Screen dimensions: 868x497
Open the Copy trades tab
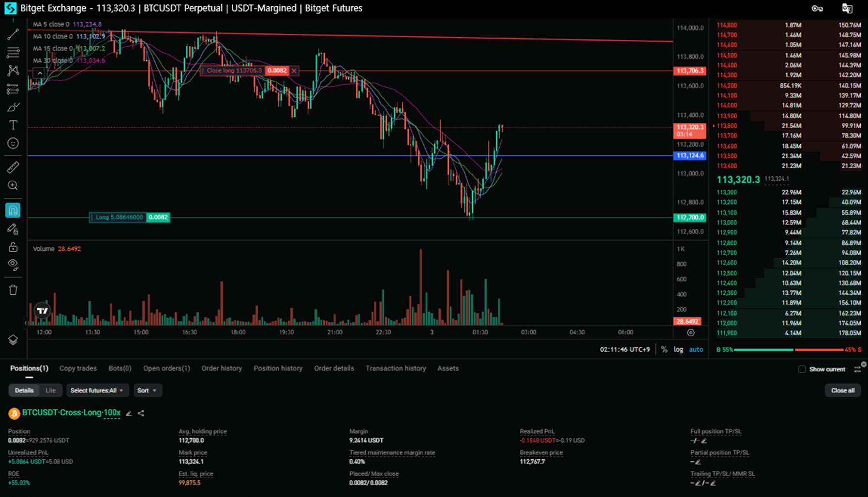coord(78,368)
